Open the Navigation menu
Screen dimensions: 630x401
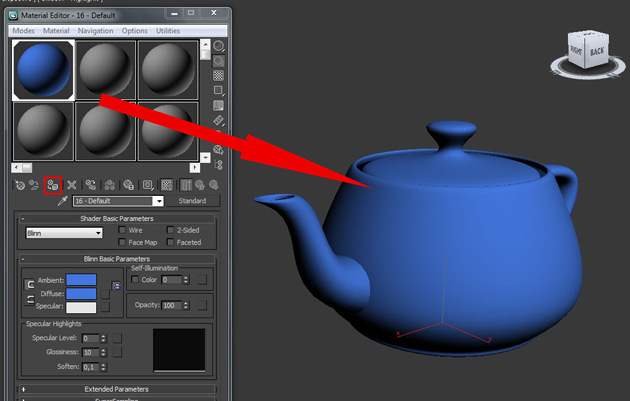point(96,31)
